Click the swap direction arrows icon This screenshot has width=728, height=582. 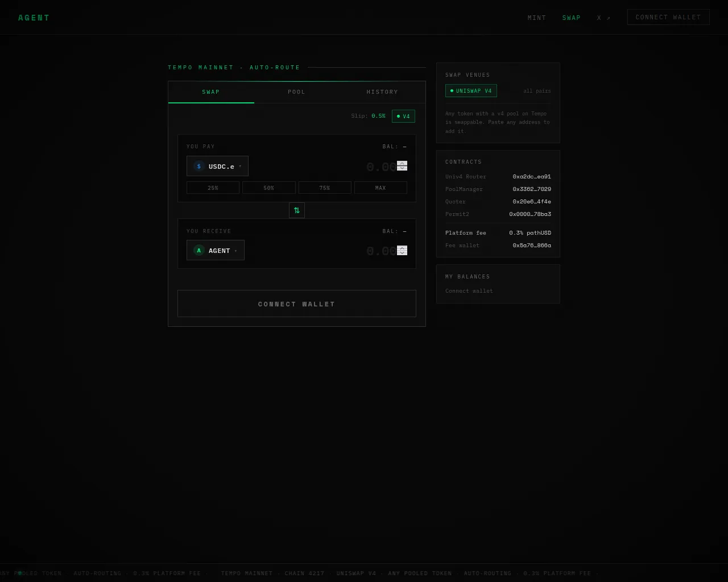(x=296, y=210)
